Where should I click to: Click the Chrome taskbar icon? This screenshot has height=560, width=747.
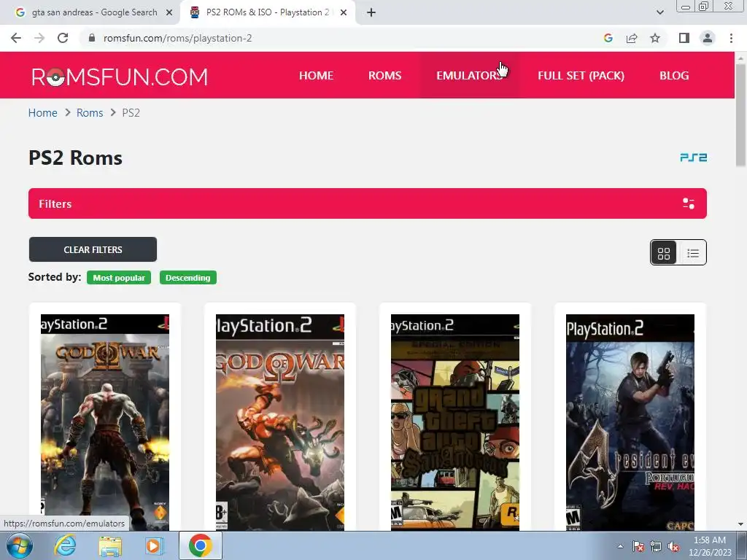pos(200,545)
